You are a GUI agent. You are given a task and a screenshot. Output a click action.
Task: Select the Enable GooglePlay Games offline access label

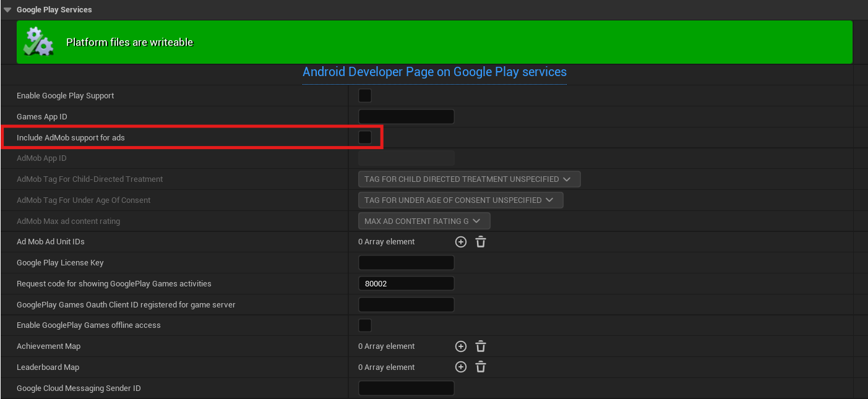click(88, 325)
